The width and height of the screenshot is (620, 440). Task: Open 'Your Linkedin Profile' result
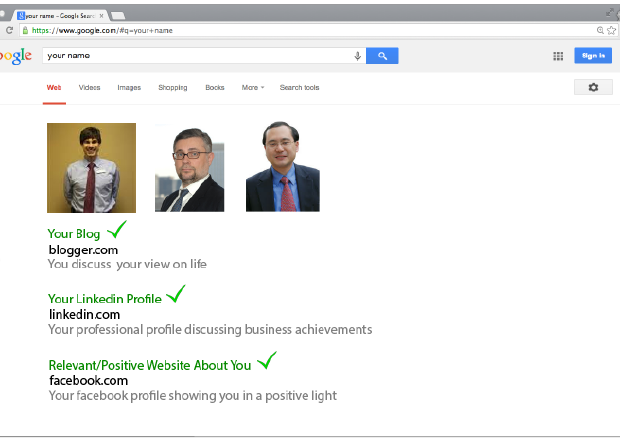tap(105, 299)
